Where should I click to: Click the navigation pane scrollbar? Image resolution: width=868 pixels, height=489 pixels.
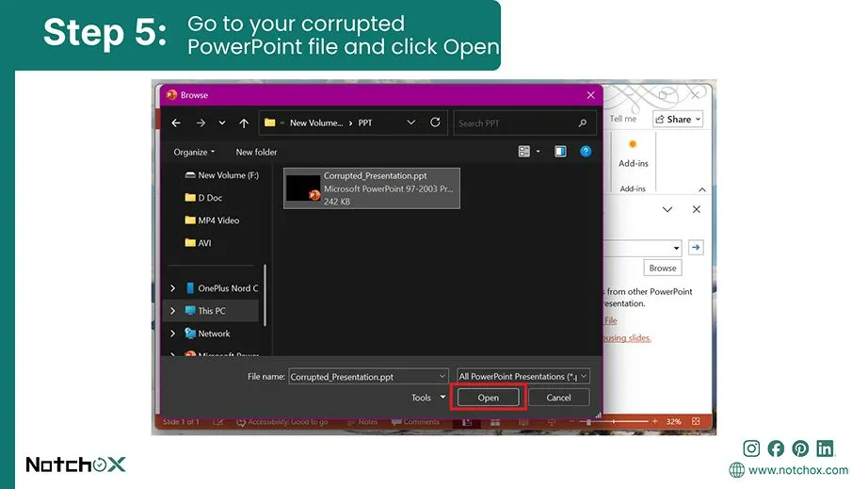click(x=265, y=295)
